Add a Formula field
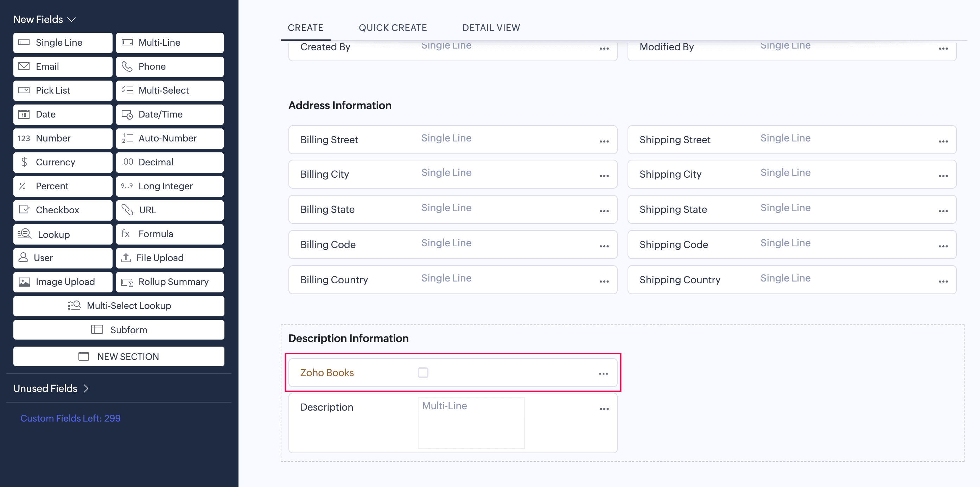 pos(170,234)
